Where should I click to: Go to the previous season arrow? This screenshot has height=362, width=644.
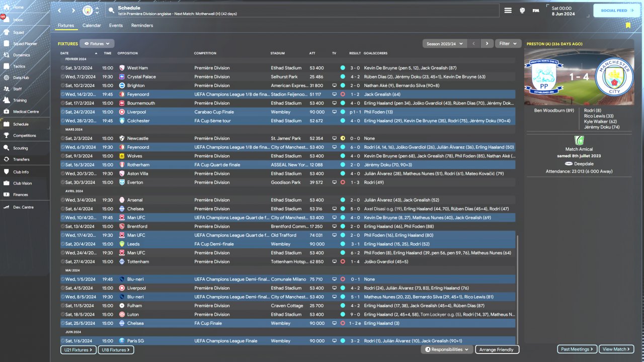coord(473,44)
